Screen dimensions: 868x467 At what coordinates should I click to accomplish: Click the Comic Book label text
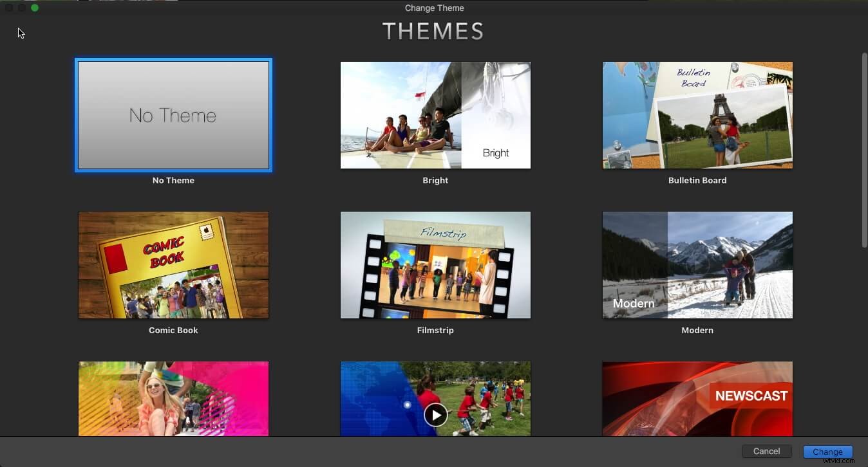click(x=173, y=330)
